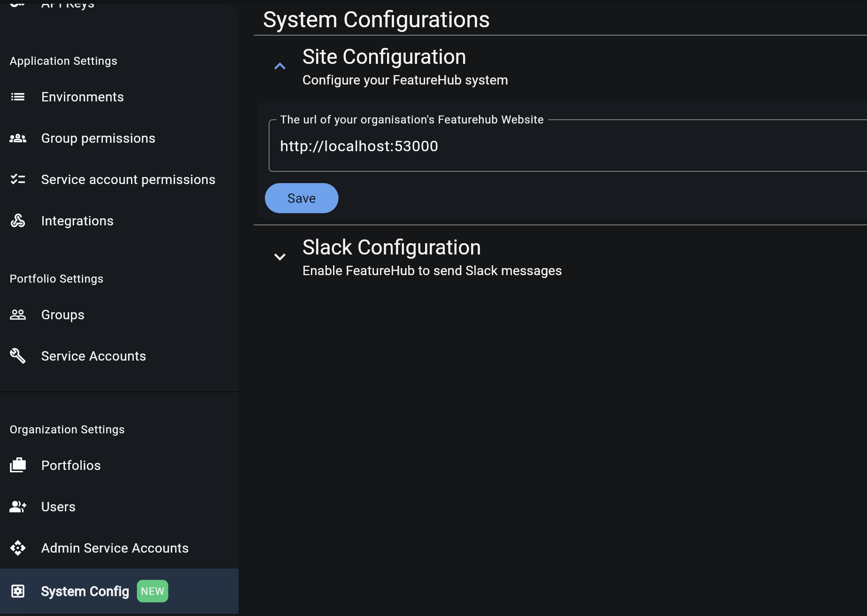Open the Slack Configuration settings
Screen dimensions: 867x616
click(x=392, y=247)
